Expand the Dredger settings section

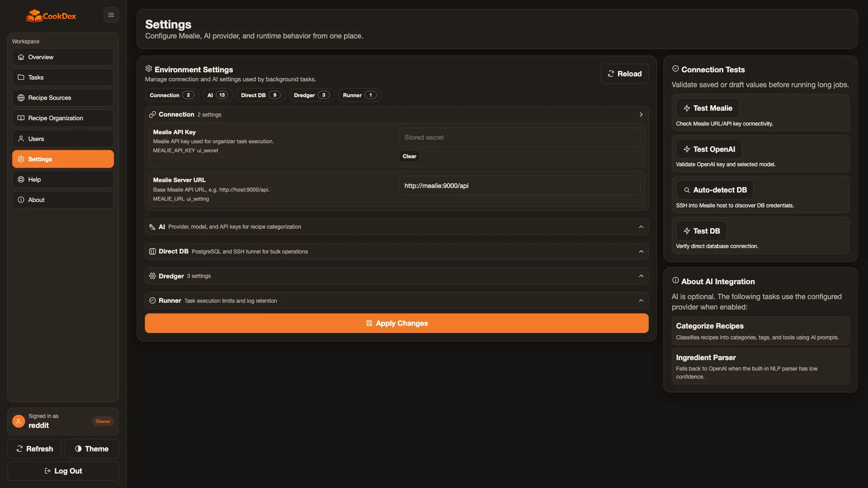pos(396,276)
